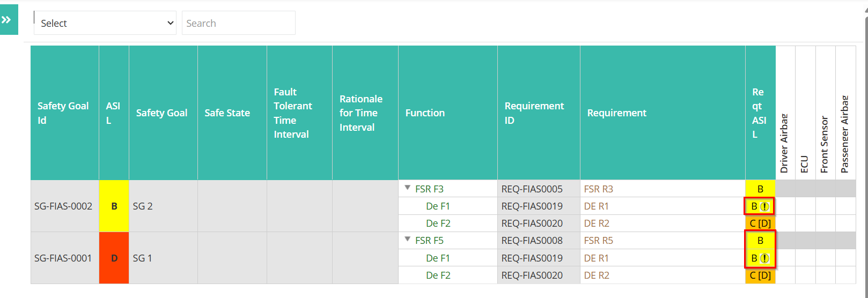This screenshot has width=868, height=298.
Task: Click warning icon in SG-FIAS-0001 DE R1 row
Action: click(764, 258)
